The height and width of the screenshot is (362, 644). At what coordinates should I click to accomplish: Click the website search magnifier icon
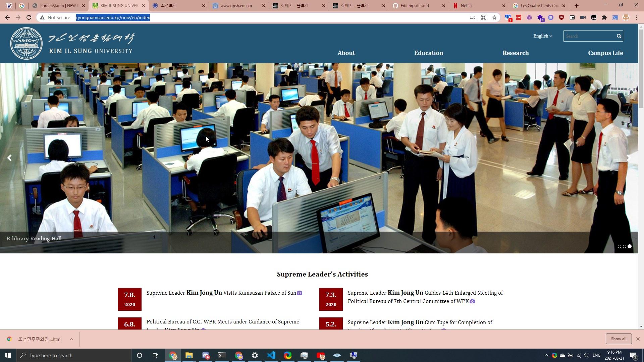tap(619, 36)
